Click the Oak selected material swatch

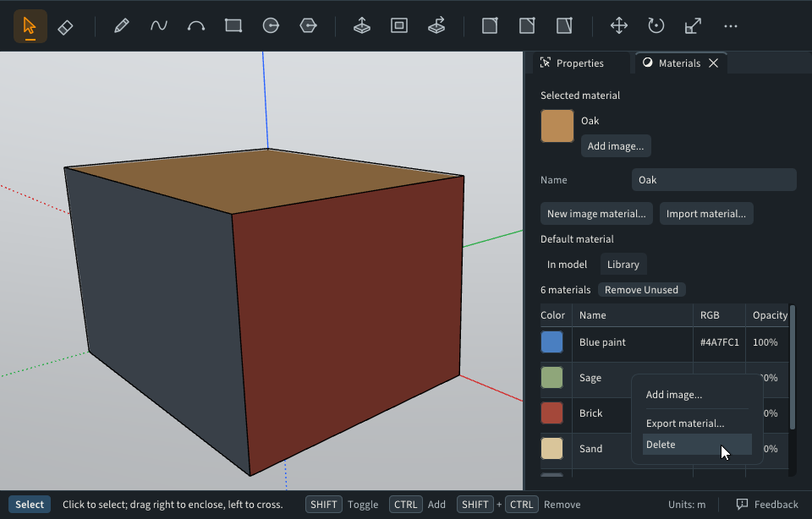coord(557,126)
